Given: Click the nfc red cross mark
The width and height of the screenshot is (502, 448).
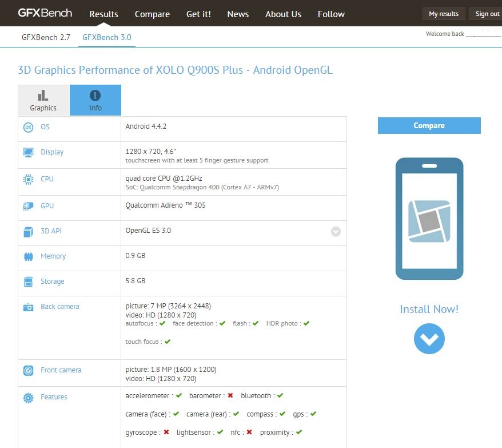Looking at the screenshot, I should (249, 432).
